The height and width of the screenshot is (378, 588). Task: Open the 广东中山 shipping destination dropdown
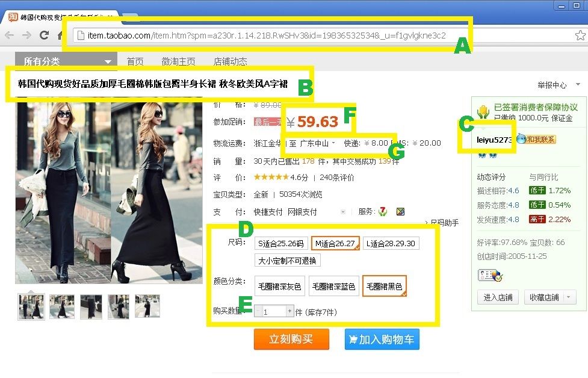312,143
